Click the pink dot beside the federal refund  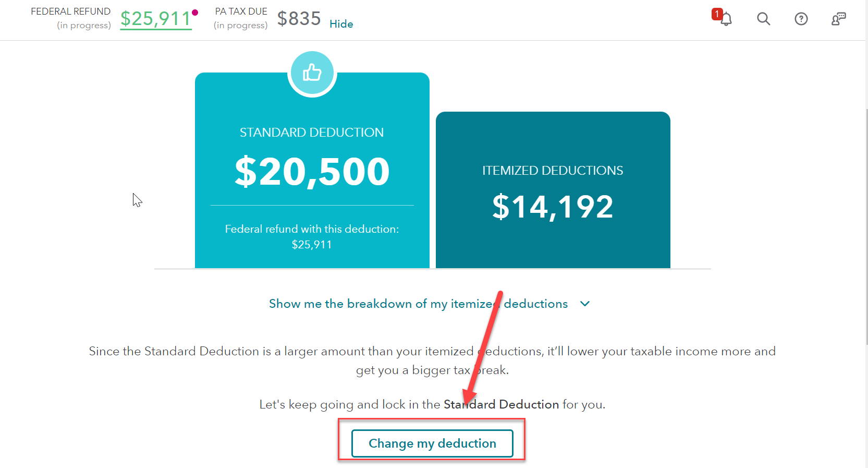click(x=195, y=13)
